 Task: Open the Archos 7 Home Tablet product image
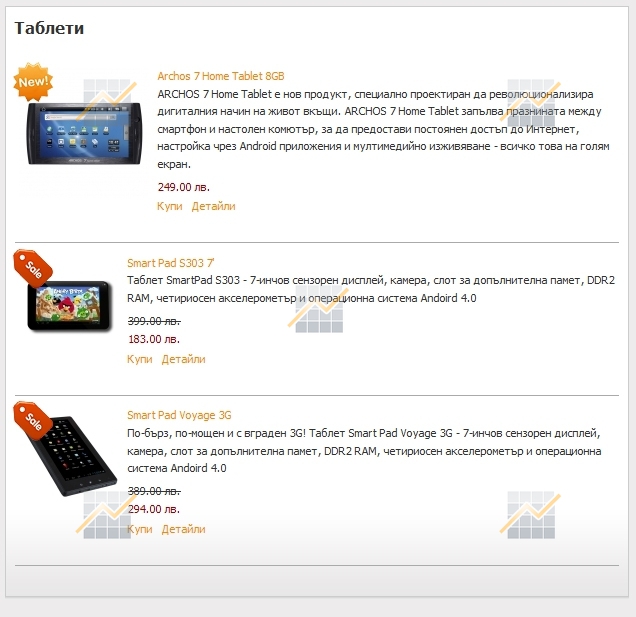pyautogui.click(x=85, y=133)
